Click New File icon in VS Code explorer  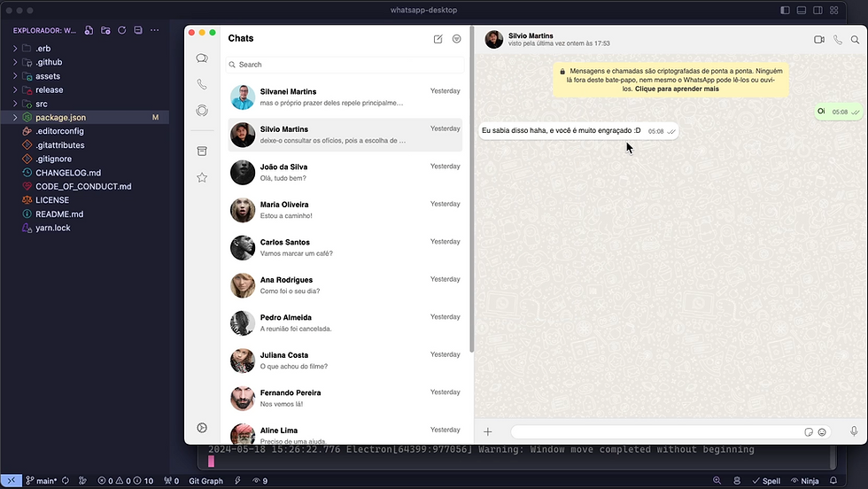pyautogui.click(x=89, y=30)
